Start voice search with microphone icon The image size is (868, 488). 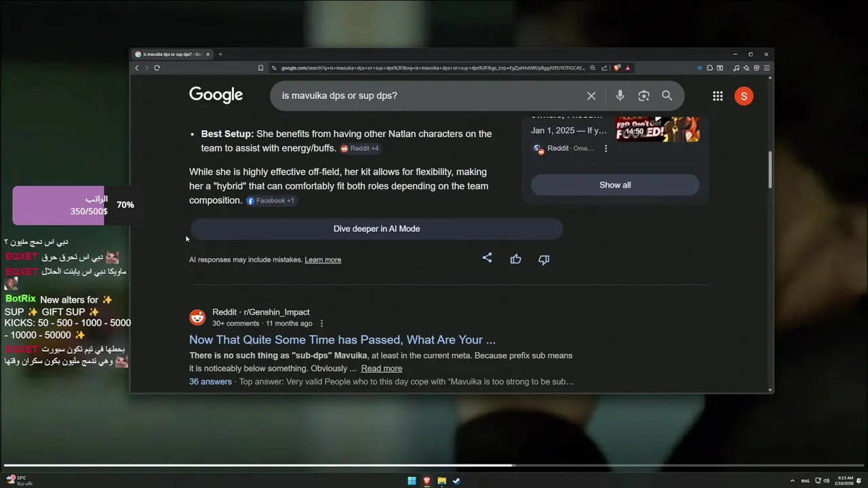click(x=620, y=96)
